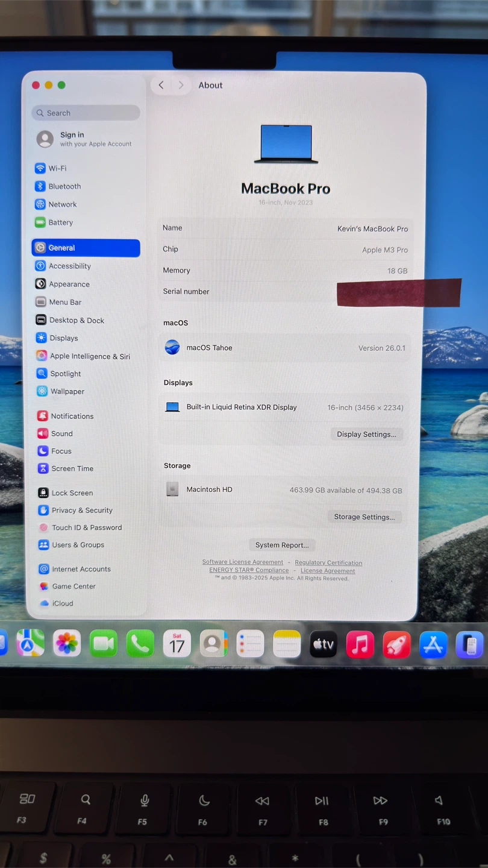Select Apple Intelligence & Siri
Screen dimensions: 488x868
(89, 356)
